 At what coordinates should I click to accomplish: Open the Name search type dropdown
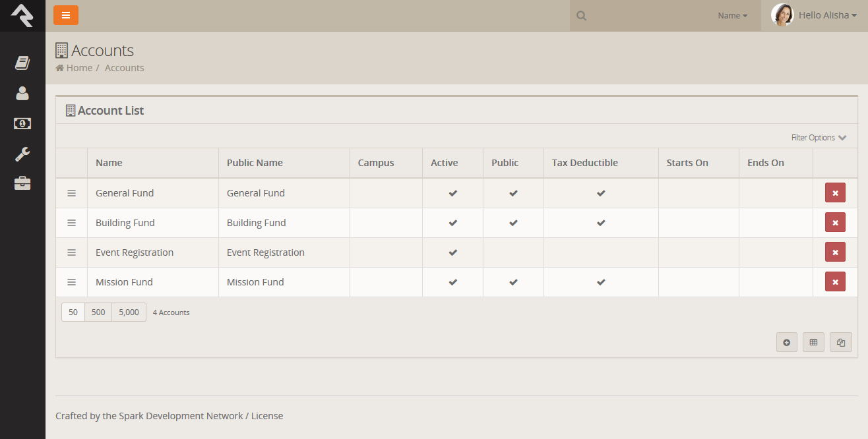(732, 16)
